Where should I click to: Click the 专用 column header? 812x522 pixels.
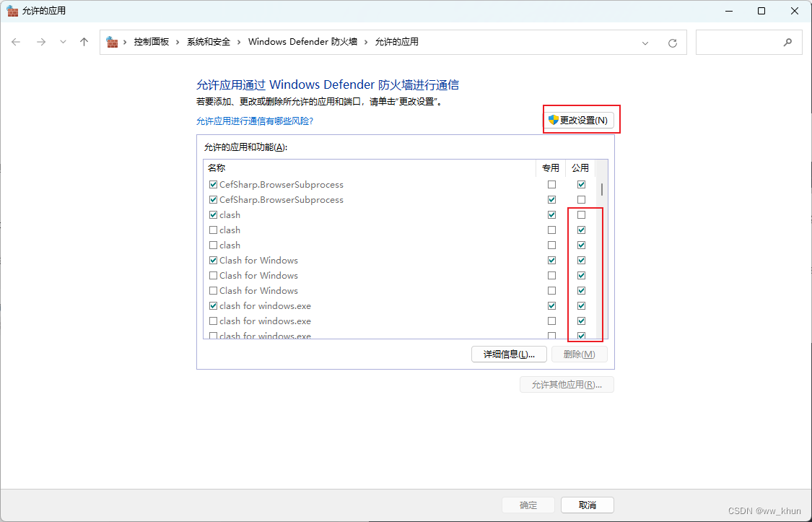pos(551,168)
